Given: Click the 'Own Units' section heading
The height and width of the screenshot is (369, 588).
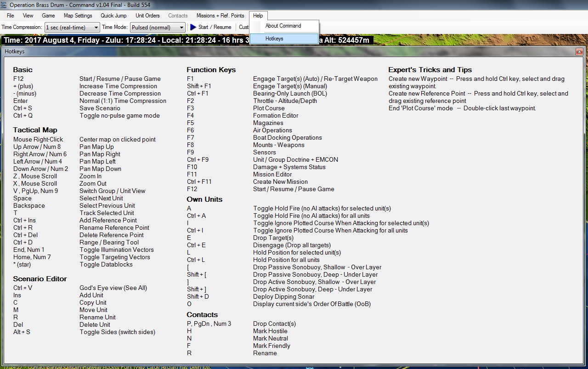Looking at the screenshot, I should (x=204, y=199).
